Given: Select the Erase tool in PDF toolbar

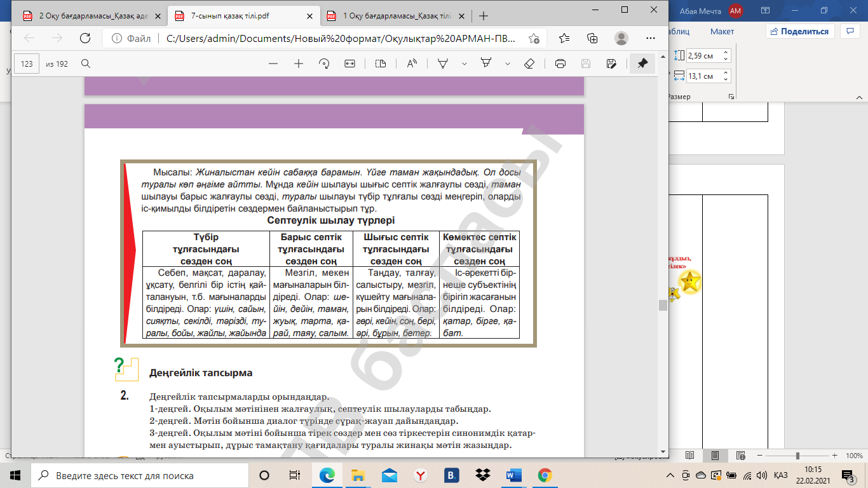Looking at the screenshot, I should pos(529,64).
